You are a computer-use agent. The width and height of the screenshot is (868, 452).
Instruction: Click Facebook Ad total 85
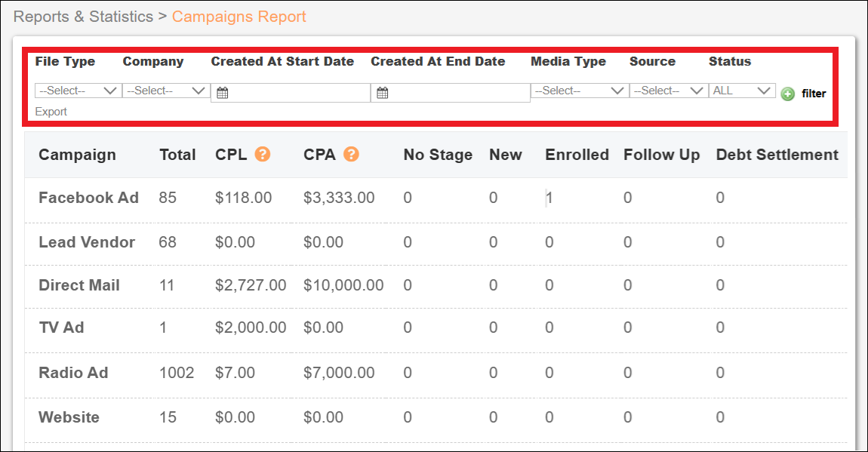pos(168,198)
